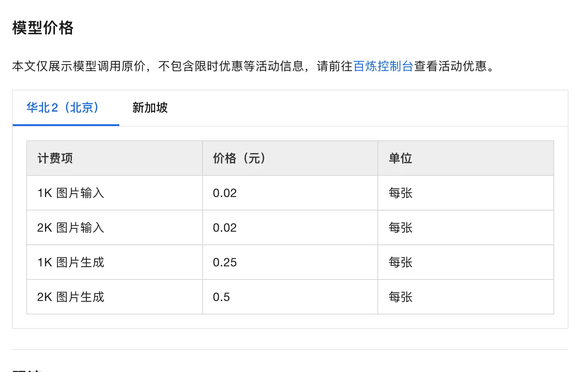
Task: Click the 0.02 price for 1K 图片输入
Action: coord(225,193)
